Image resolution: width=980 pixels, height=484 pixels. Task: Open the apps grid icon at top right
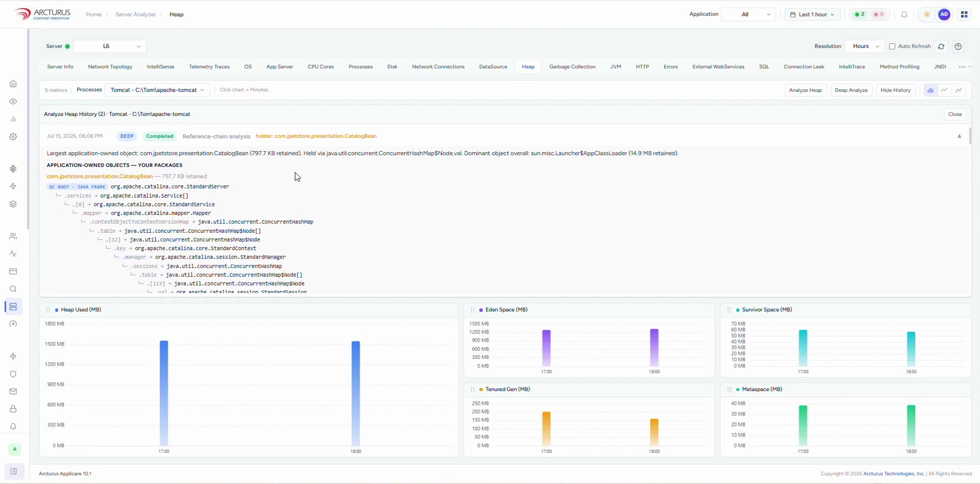click(964, 14)
